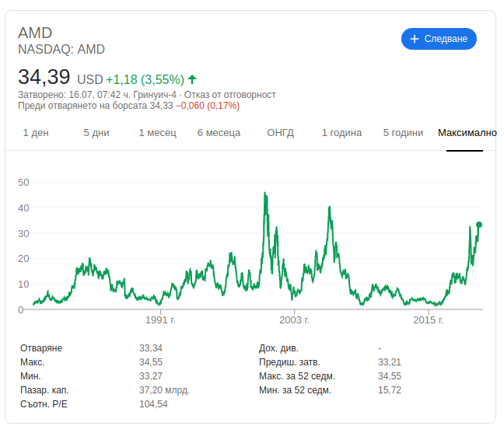Screen dimensions: 504x433
Task: Click the 10 y-axis label
Action: click(23, 285)
